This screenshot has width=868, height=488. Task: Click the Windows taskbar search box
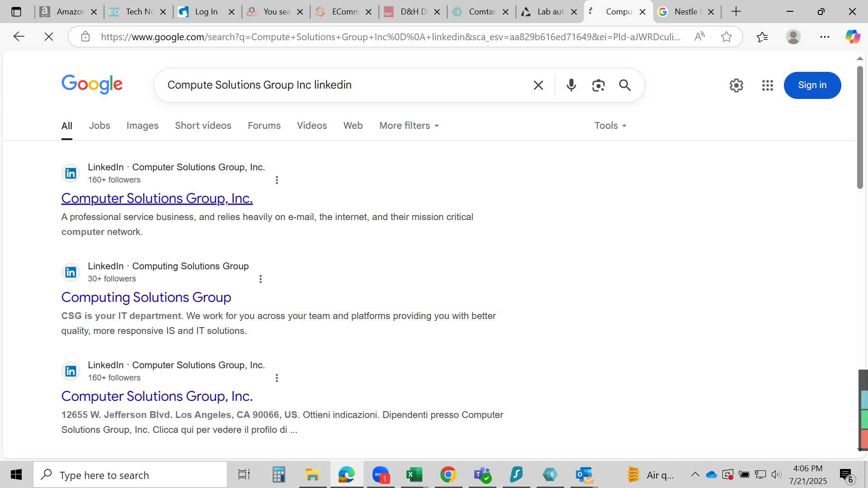[130, 475]
